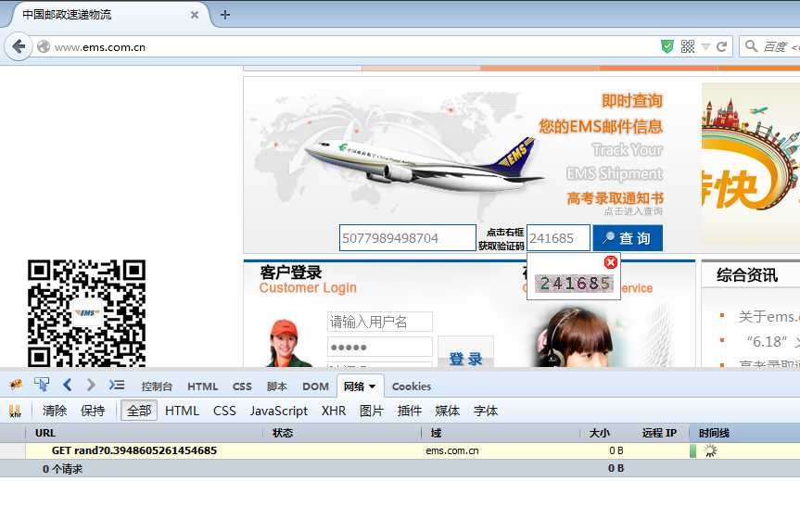Screen dimensions: 800x532
Task: Select the 图片 network filter
Action: (x=372, y=411)
